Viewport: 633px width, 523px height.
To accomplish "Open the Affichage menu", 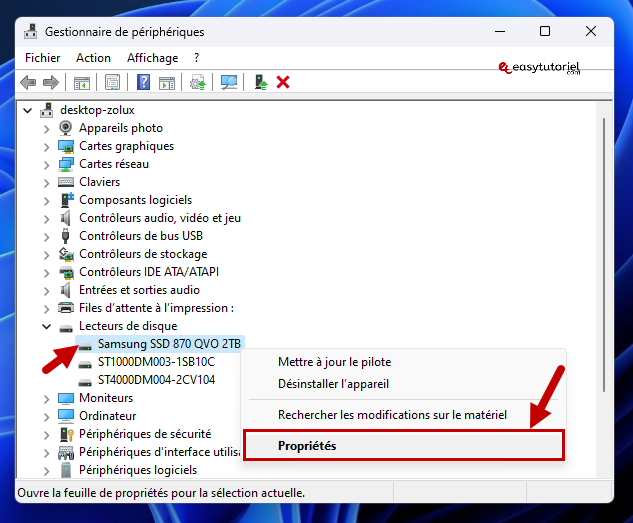I will 153,58.
